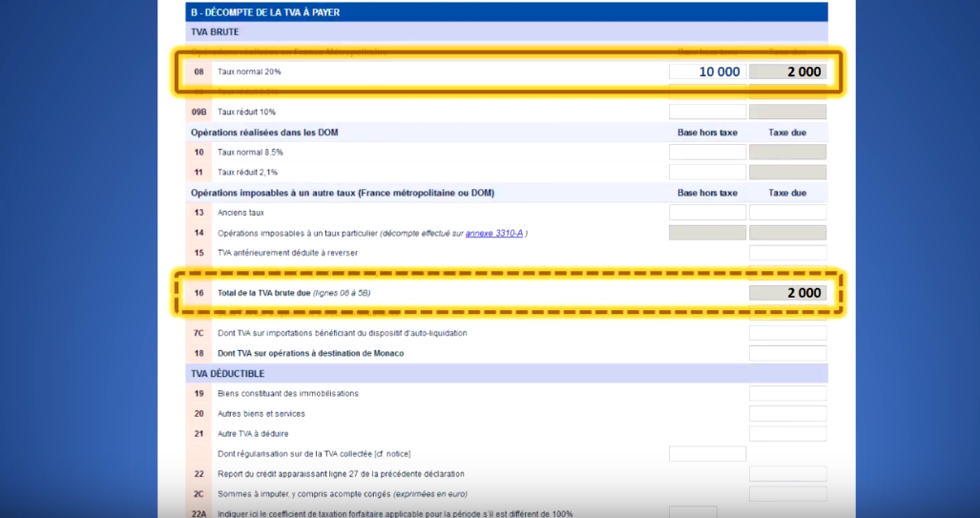The height and width of the screenshot is (518, 980).
Task: Select line 2C Sommes à imputer field
Action: point(787,494)
